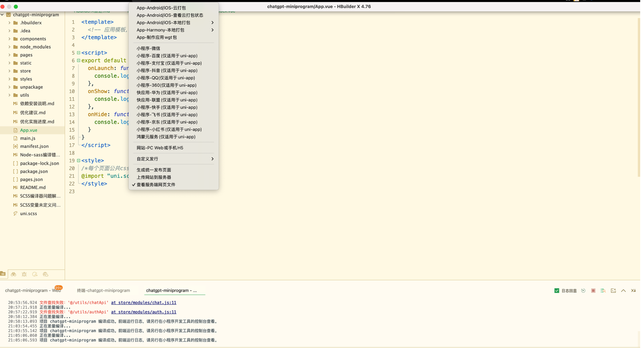Expand the styles folder arrow
Image resolution: width=644 pixels, height=348 pixels.
pyautogui.click(x=10, y=79)
